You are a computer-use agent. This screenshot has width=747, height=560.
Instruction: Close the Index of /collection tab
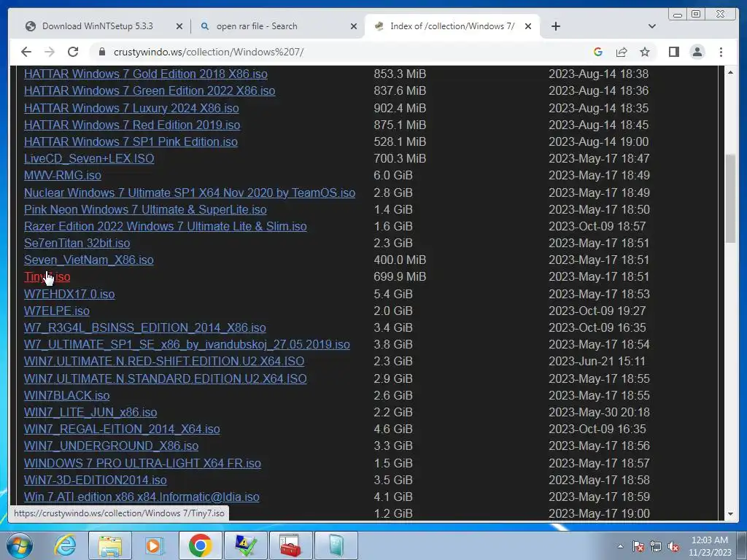pyautogui.click(x=528, y=27)
